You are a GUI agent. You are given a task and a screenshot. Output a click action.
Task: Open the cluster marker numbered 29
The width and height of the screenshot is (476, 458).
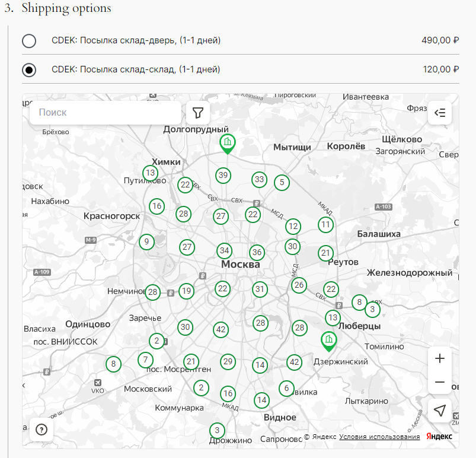(x=228, y=362)
